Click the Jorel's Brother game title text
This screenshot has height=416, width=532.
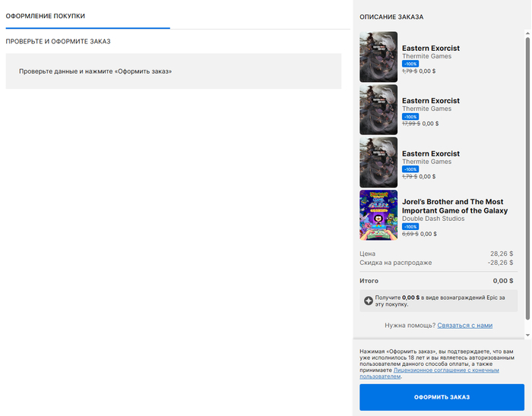click(x=454, y=206)
